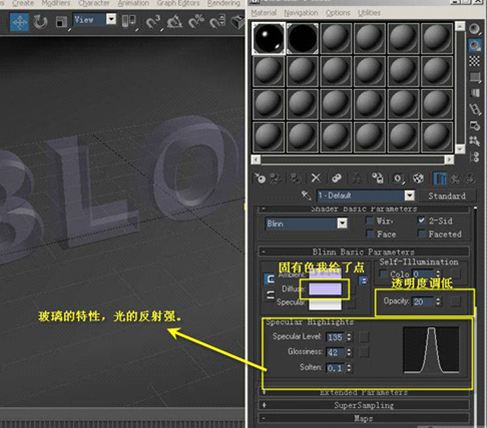
Task: Select the Scale tool icon
Action: 61,22
